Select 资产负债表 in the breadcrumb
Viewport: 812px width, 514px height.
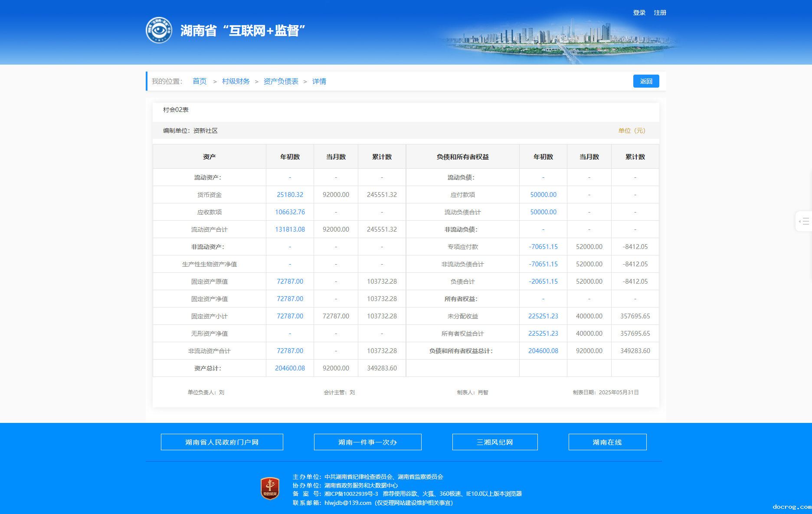tap(281, 81)
